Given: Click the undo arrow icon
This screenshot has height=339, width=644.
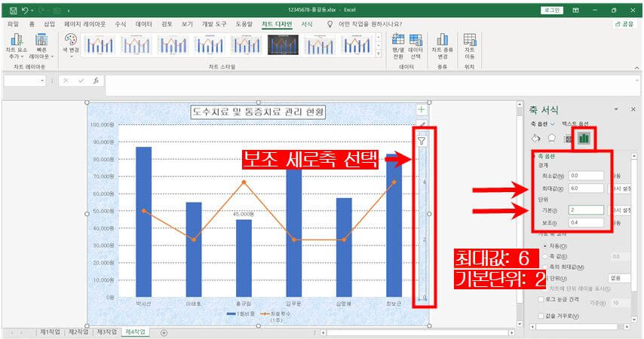Looking at the screenshot, I should (25, 11).
